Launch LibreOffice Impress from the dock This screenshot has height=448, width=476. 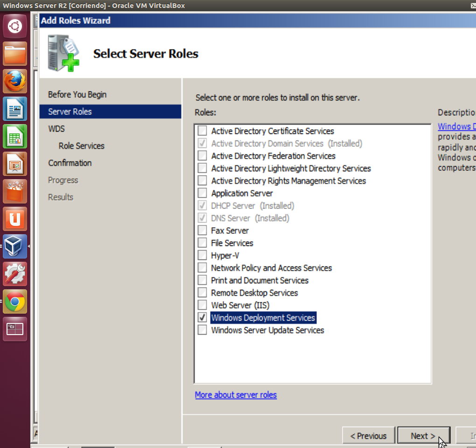pos(15,164)
